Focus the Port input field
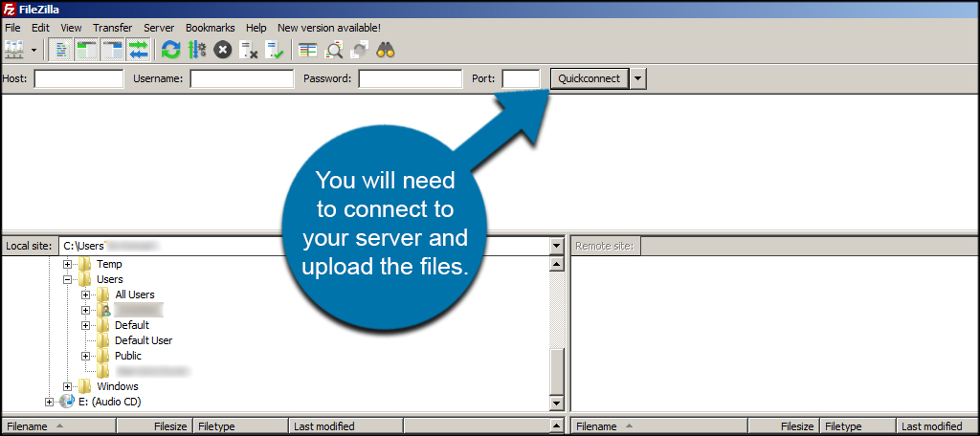Viewport: 980px width, 436px height. [x=521, y=78]
